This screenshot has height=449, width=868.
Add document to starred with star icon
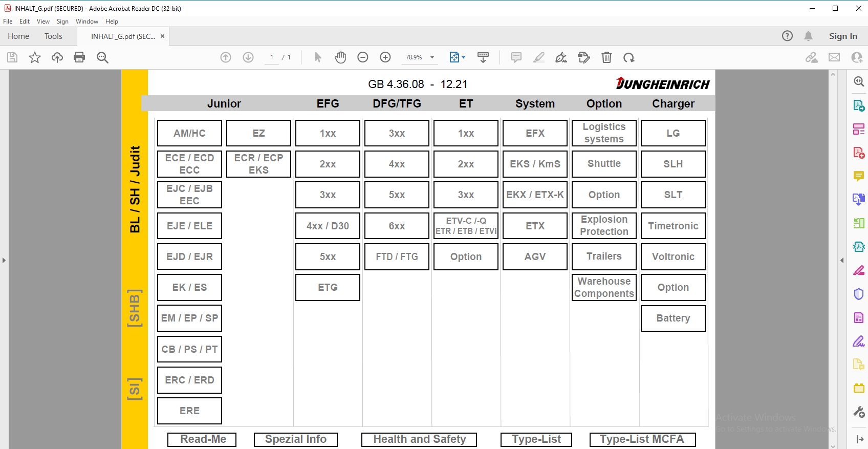click(35, 57)
